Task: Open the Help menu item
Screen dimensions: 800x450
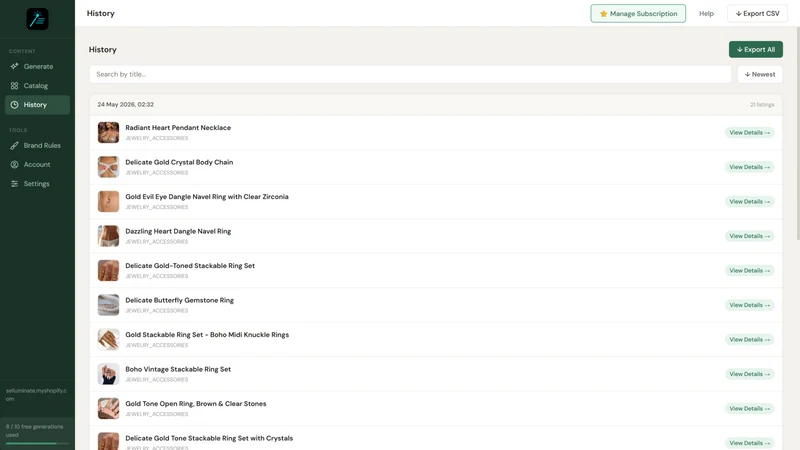Action: point(706,14)
